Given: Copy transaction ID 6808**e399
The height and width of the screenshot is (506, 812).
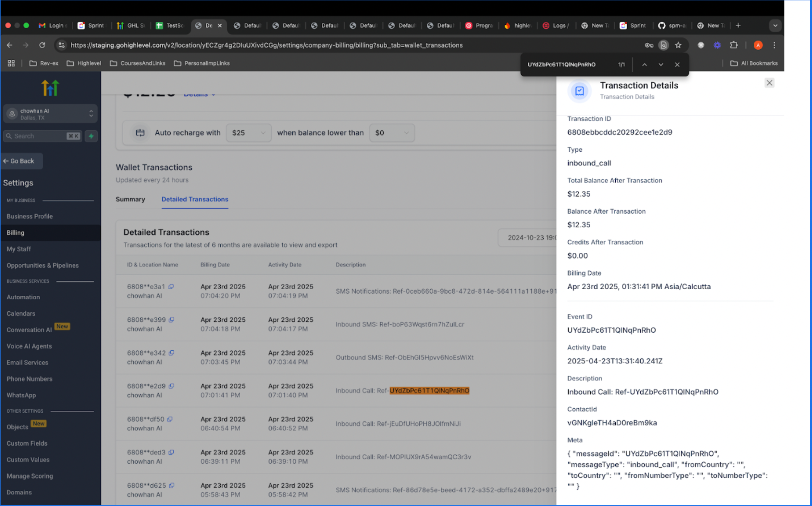Looking at the screenshot, I should (x=171, y=319).
